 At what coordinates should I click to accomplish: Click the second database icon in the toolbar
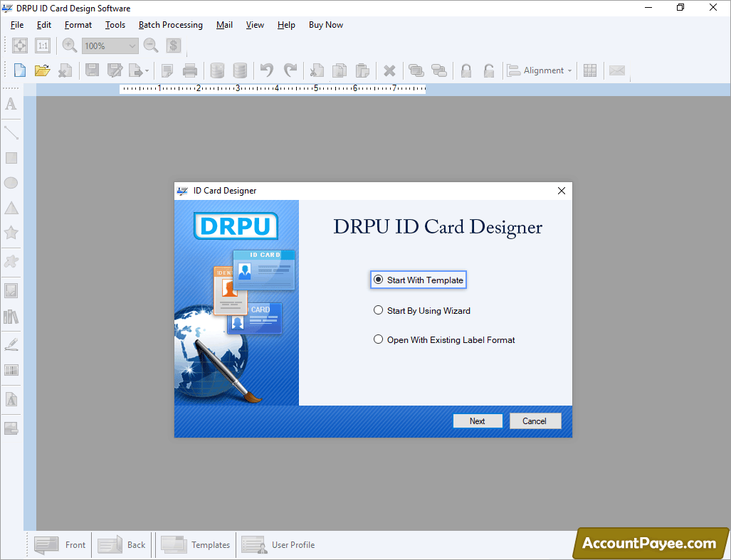[x=240, y=70]
